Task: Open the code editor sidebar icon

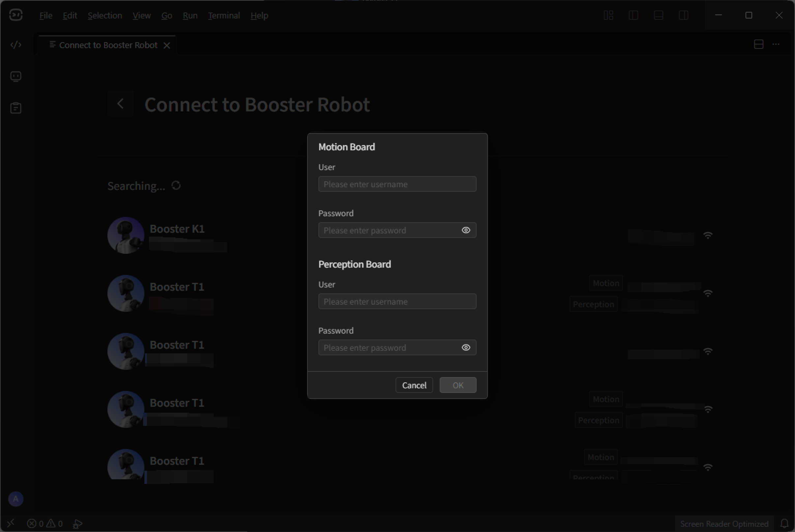Action: click(x=15, y=45)
